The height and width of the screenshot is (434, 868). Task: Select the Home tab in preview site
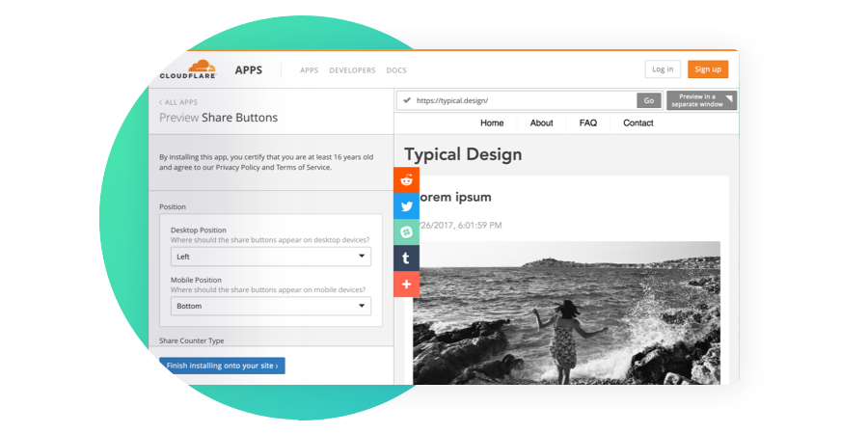pos(492,123)
